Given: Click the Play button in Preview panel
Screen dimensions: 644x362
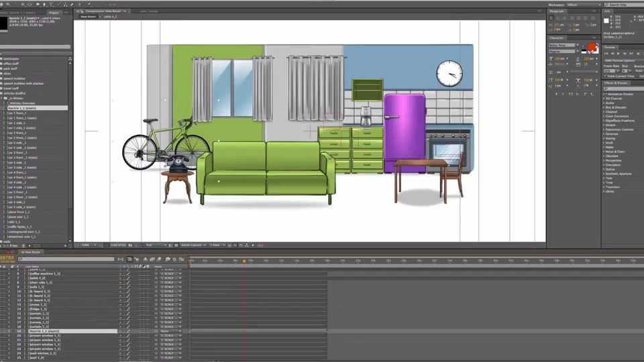Looking at the screenshot, I should [x=618, y=54].
